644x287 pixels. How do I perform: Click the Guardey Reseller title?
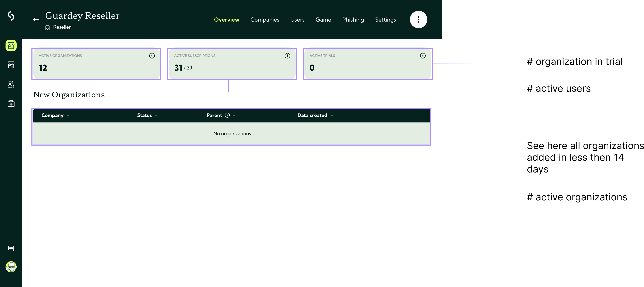pos(82,16)
